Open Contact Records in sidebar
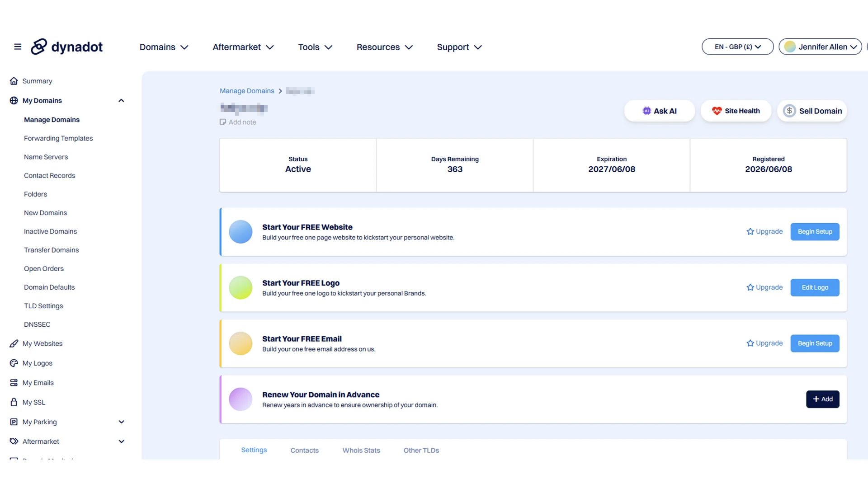The image size is (868, 488). (x=49, y=175)
